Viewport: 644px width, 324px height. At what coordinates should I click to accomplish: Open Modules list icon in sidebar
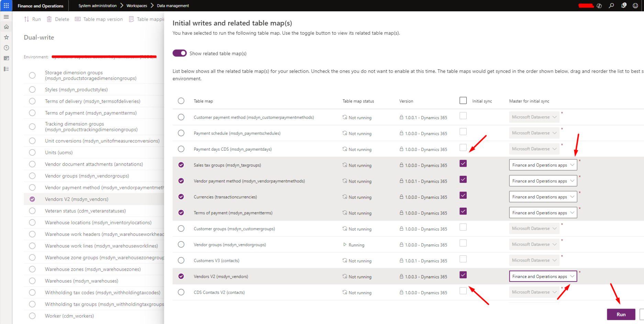tap(6, 69)
